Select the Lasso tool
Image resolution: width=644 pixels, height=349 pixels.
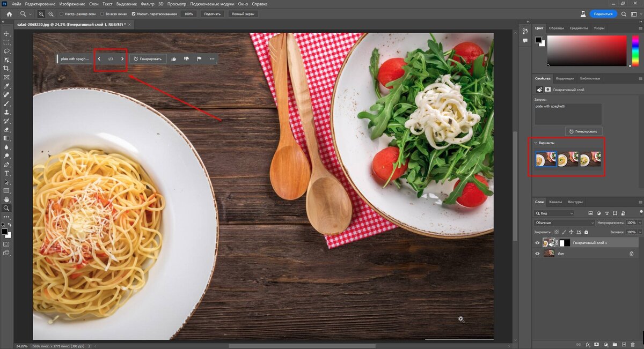pos(7,51)
